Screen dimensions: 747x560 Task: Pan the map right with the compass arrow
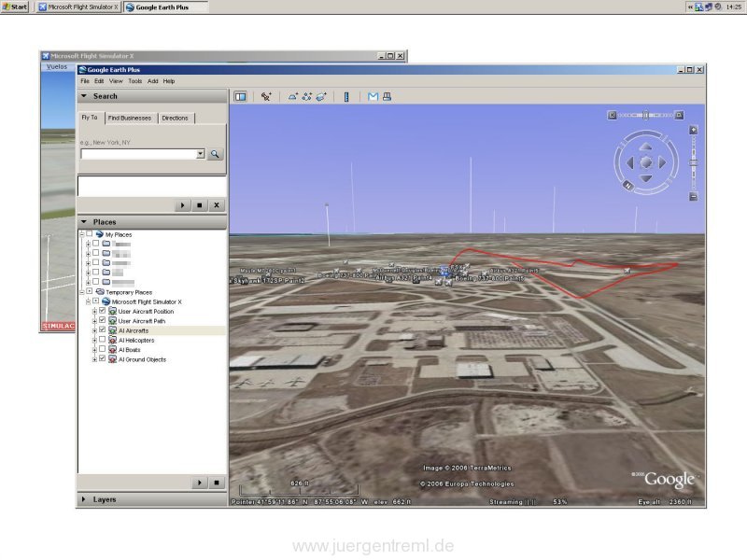point(662,162)
